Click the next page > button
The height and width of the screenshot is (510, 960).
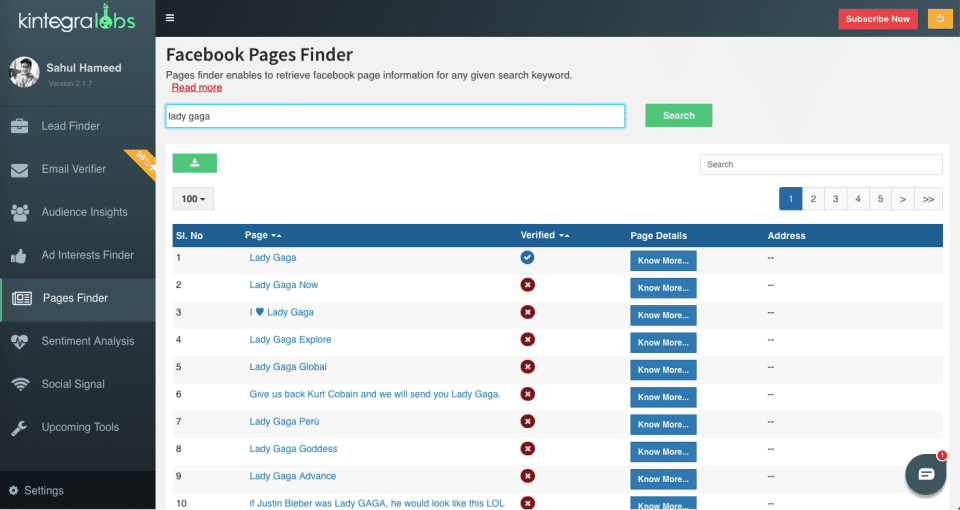[x=902, y=199]
